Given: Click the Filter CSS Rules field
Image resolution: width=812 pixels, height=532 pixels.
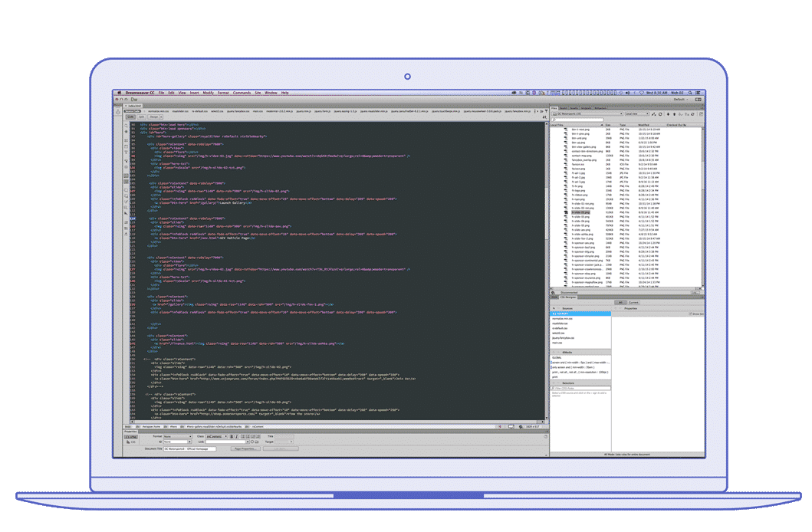Looking at the screenshot, I should tap(580, 388).
